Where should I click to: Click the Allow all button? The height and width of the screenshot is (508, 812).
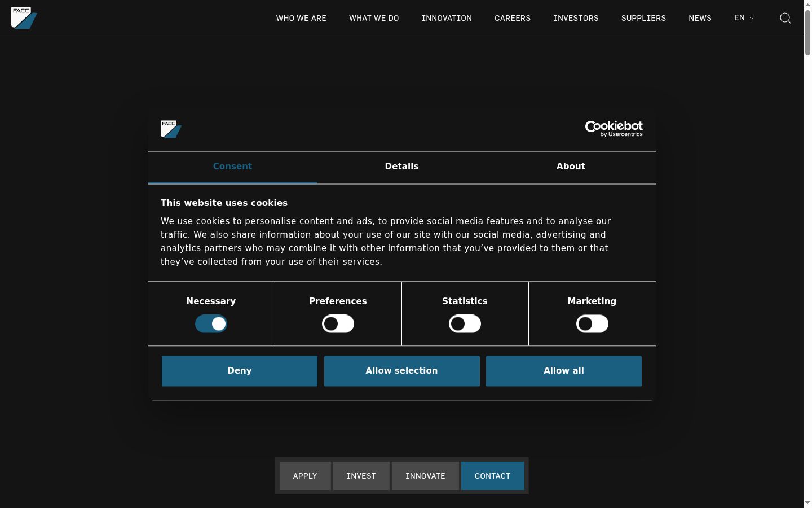click(564, 371)
